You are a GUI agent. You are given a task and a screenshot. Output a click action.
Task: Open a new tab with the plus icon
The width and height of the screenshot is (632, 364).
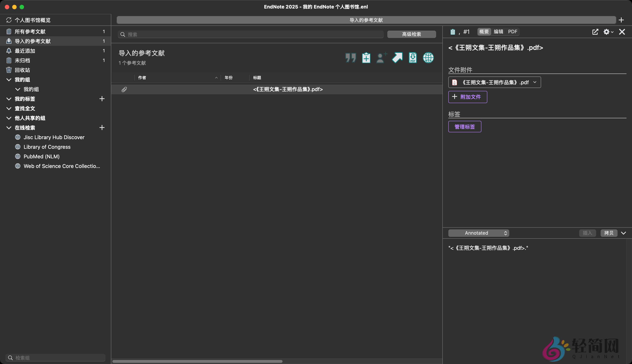coord(621,20)
